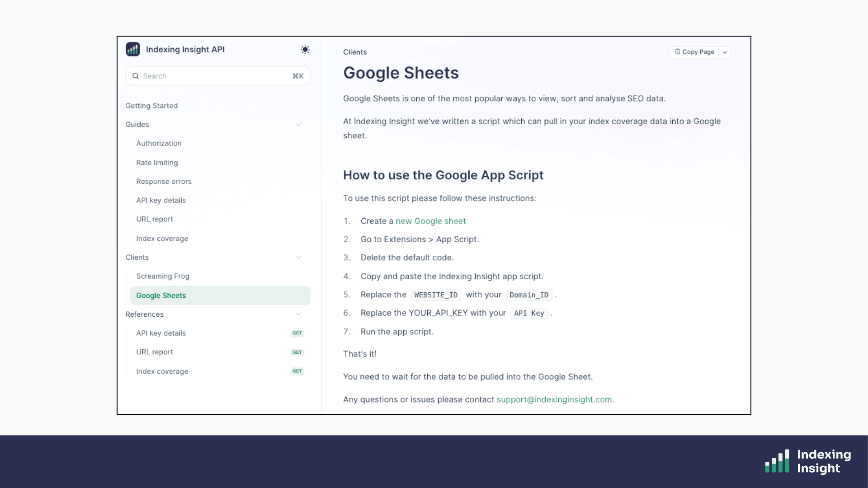Click the new Google sheet link
Screen dimensions: 868x488
(x=430, y=221)
